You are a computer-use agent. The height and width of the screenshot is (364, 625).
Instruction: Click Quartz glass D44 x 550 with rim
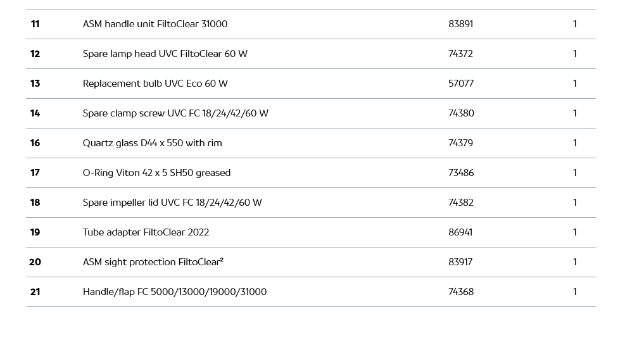point(153,143)
